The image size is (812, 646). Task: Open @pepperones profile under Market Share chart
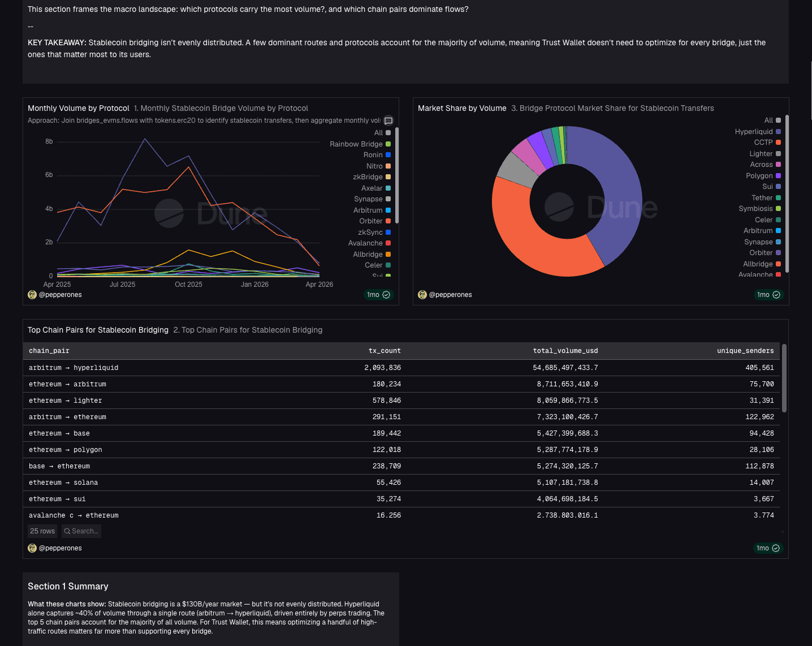450,295
